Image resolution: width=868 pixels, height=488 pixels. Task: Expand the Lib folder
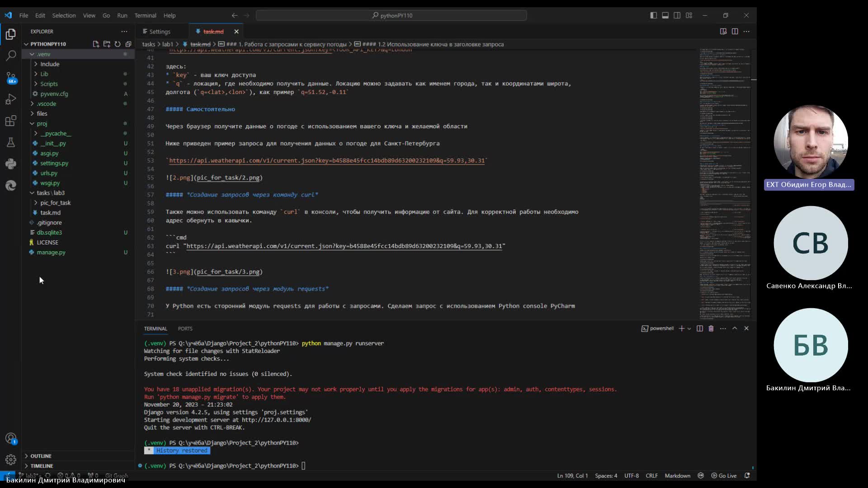coord(78,74)
